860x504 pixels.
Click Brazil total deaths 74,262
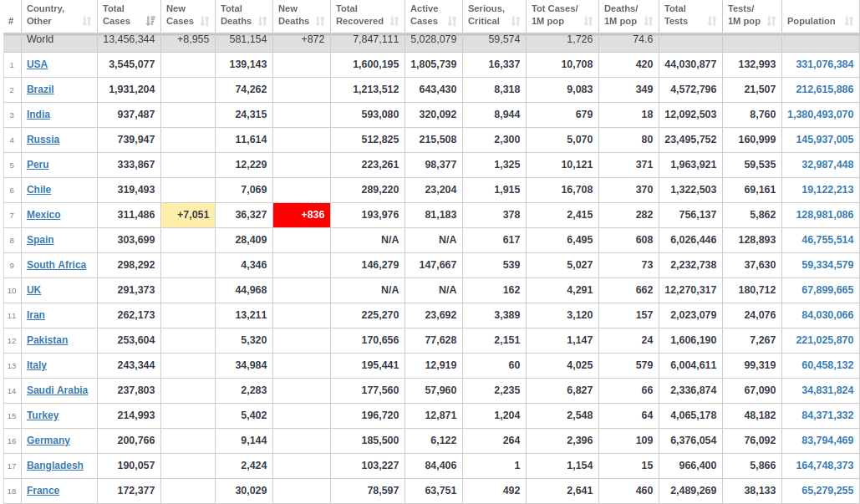252,89
